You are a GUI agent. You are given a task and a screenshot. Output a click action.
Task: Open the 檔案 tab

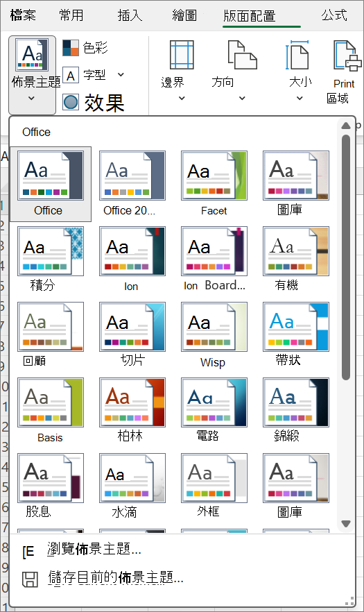23,15
